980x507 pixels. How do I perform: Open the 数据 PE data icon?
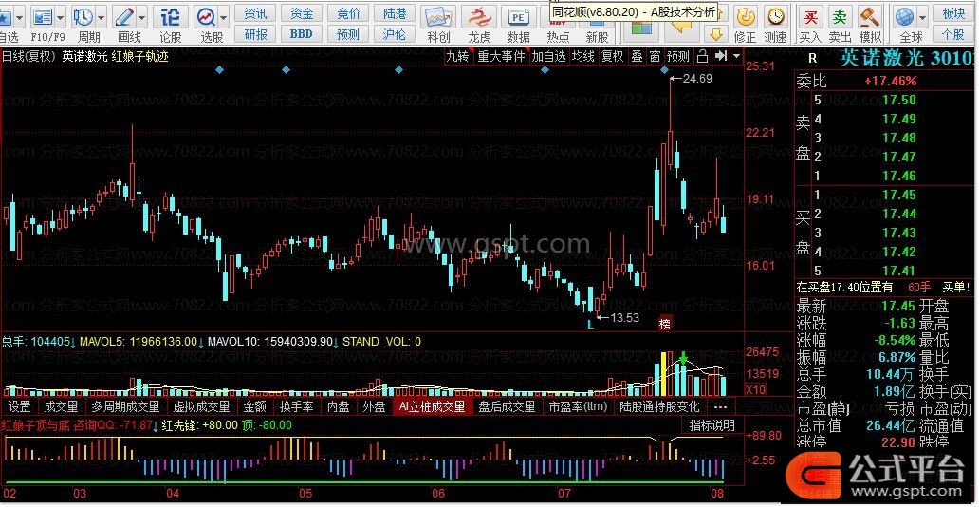point(519,17)
